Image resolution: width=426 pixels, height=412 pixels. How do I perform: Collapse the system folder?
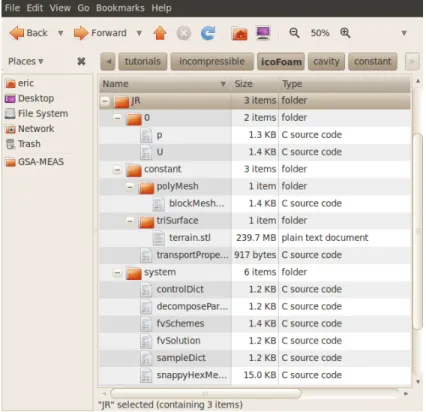[117, 272]
